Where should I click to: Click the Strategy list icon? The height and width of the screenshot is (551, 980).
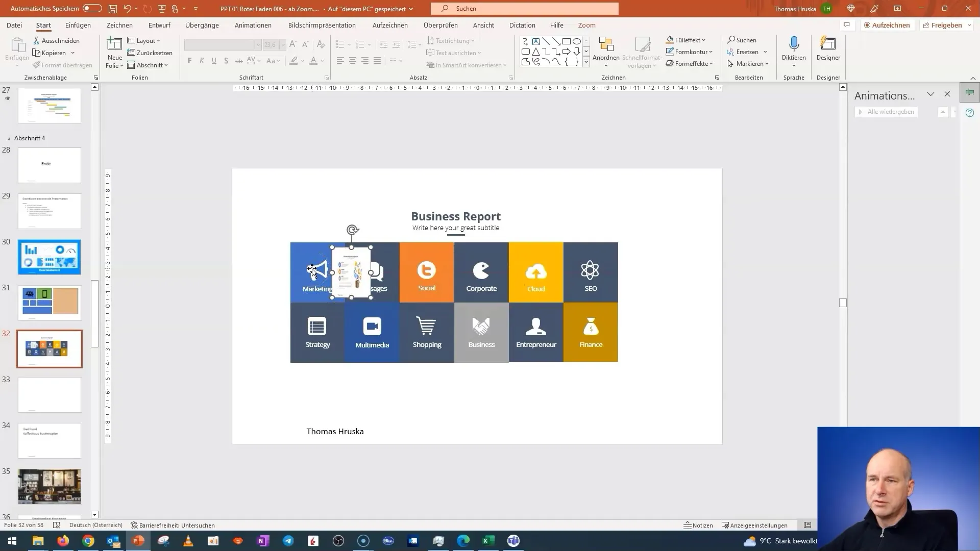click(317, 325)
